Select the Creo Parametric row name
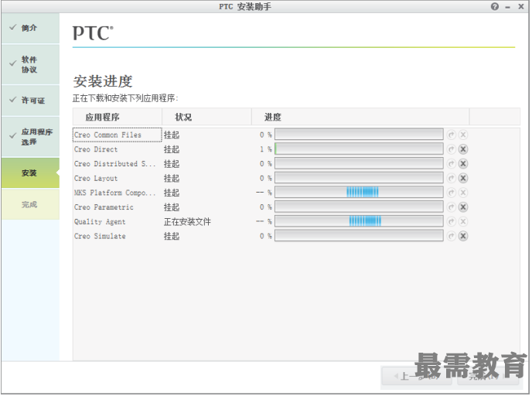Screen dimensions: 532x396 [x=104, y=207]
